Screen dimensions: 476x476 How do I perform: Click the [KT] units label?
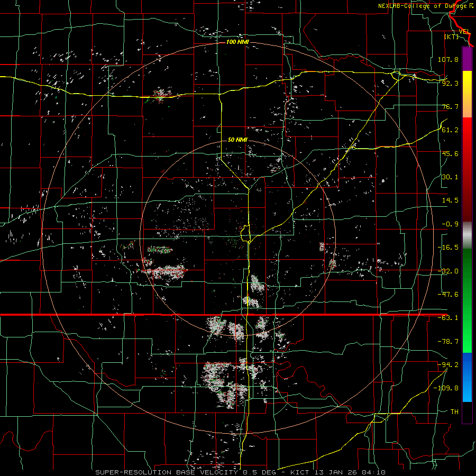click(452, 36)
